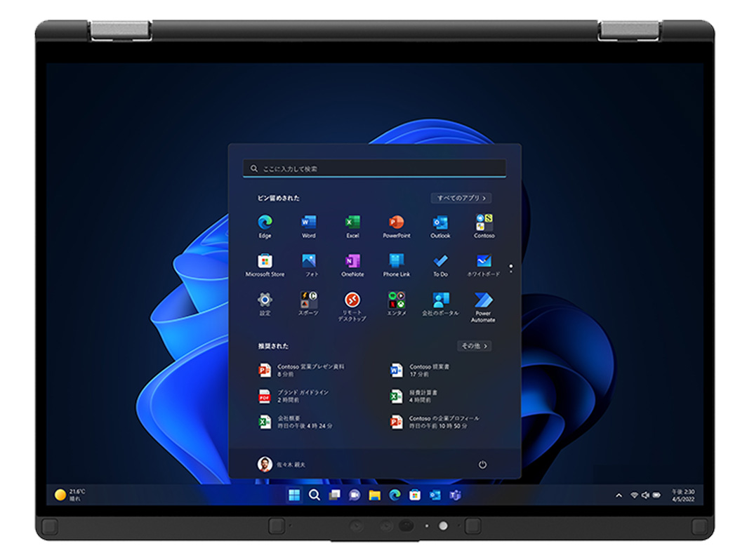Open 会社概要 Excel file
This screenshot has height=560, width=747.
point(296,422)
